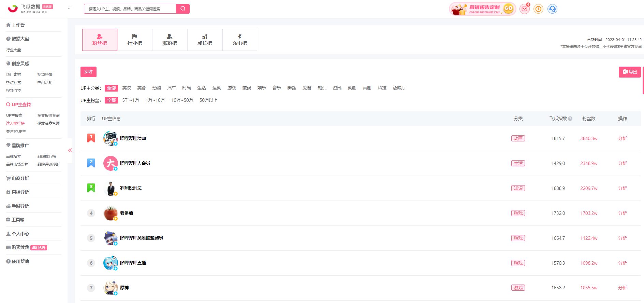This screenshot has height=303, width=644.
Task: Click the 动画 tag of 哔哩哔哩漫画
Action: click(518, 138)
